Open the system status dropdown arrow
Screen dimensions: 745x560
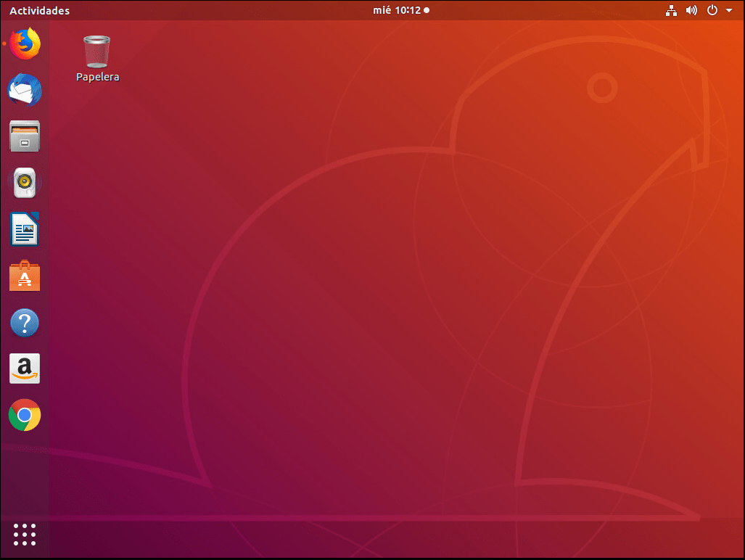tap(729, 10)
